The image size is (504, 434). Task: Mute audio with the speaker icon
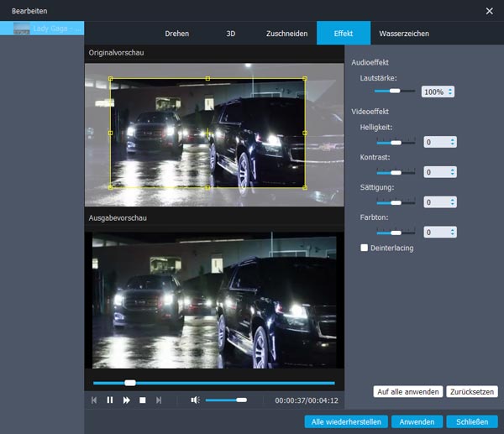[x=195, y=400]
